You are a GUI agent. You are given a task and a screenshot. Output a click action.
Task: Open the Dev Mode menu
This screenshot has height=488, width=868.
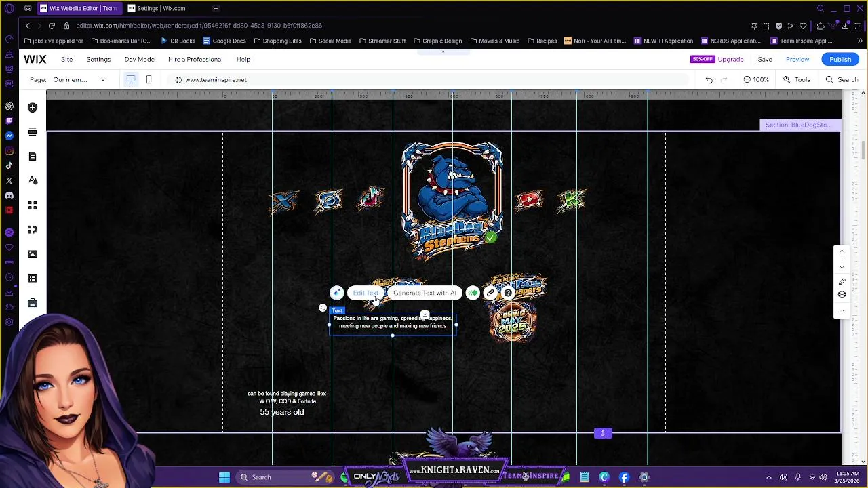click(139, 60)
